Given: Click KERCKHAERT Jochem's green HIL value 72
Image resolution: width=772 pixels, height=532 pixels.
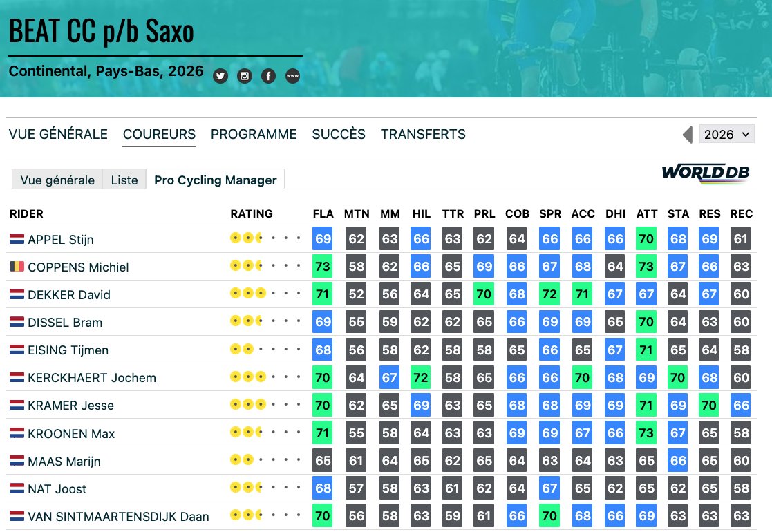Looking at the screenshot, I should (x=420, y=377).
